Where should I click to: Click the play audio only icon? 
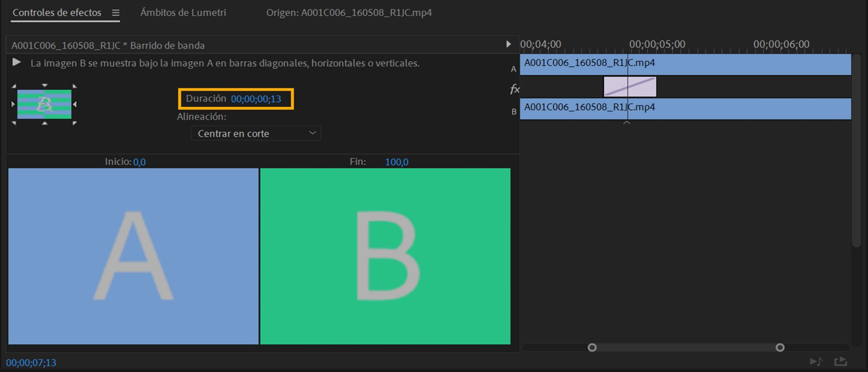point(816,362)
